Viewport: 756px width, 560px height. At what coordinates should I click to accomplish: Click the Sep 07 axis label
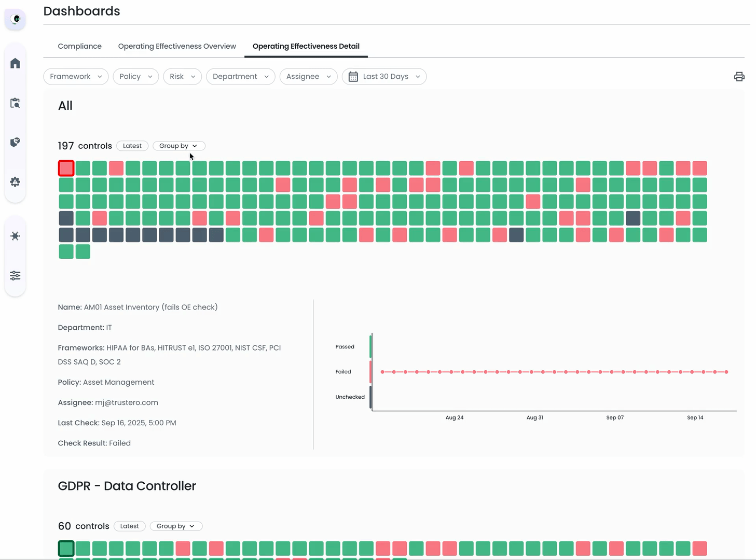coord(615,417)
